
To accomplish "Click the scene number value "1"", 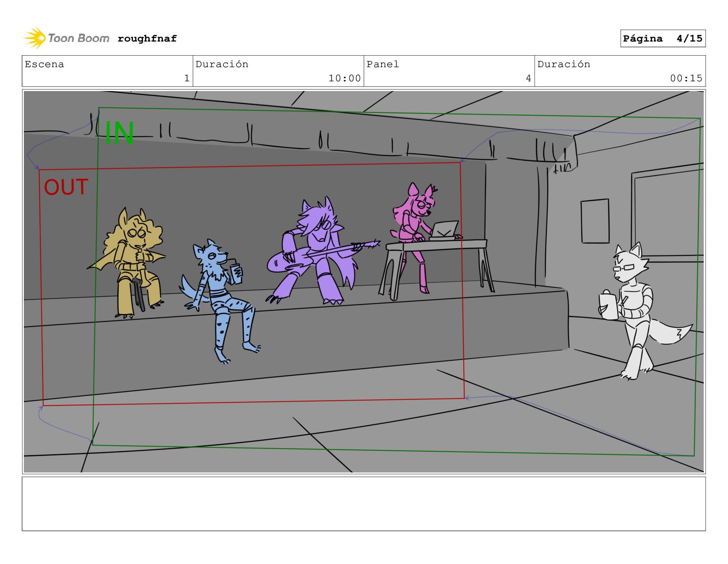I will [187, 78].
